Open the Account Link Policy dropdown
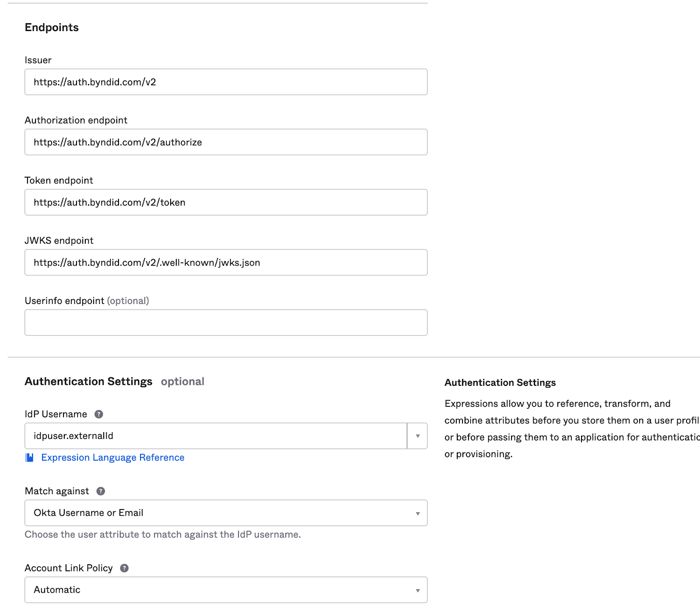 coord(226,590)
